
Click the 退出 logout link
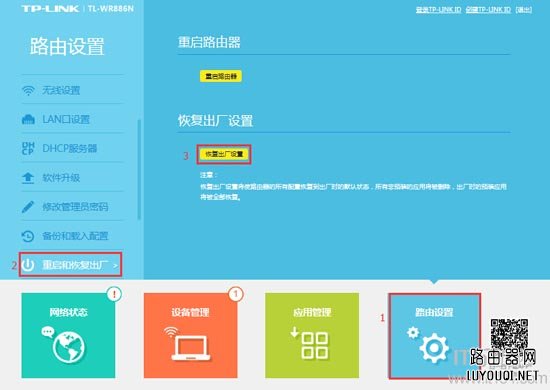pyautogui.click(x=524, y=10)
